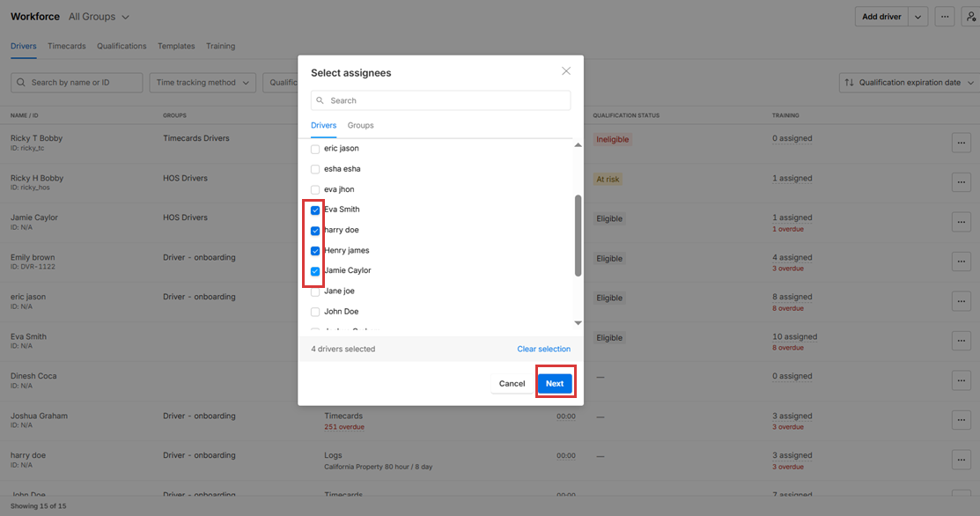Screen dimensions: 980x516
Task: Click the assignee Search field
Action: point(440,100)
